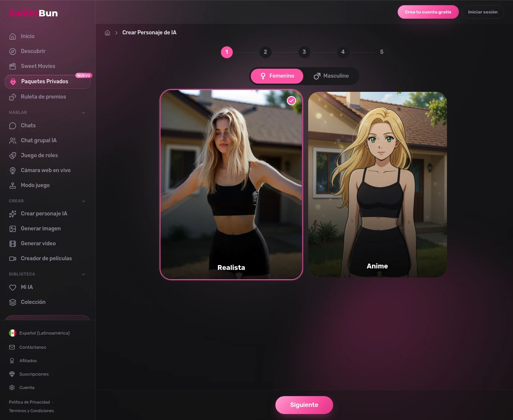Go to step 2 in wizard
The height and width of the screenshot is (420, 513).
pyautogui.click(x=265, y=52)
